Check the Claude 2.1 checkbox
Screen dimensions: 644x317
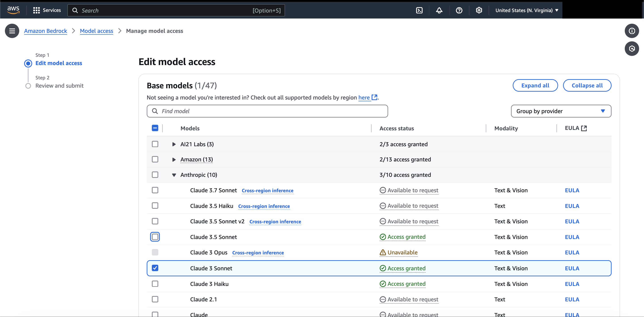[x=155, y=299]
